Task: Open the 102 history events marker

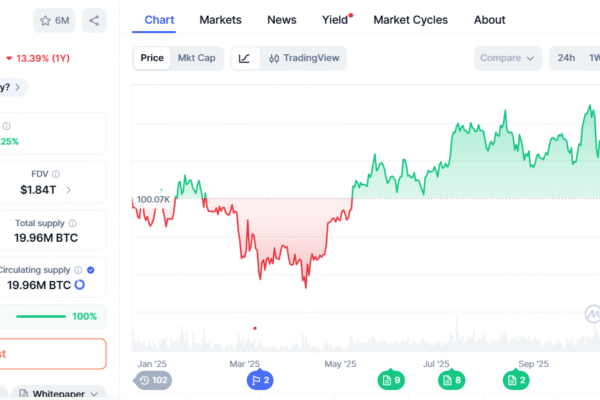Action: coord(153,380)
